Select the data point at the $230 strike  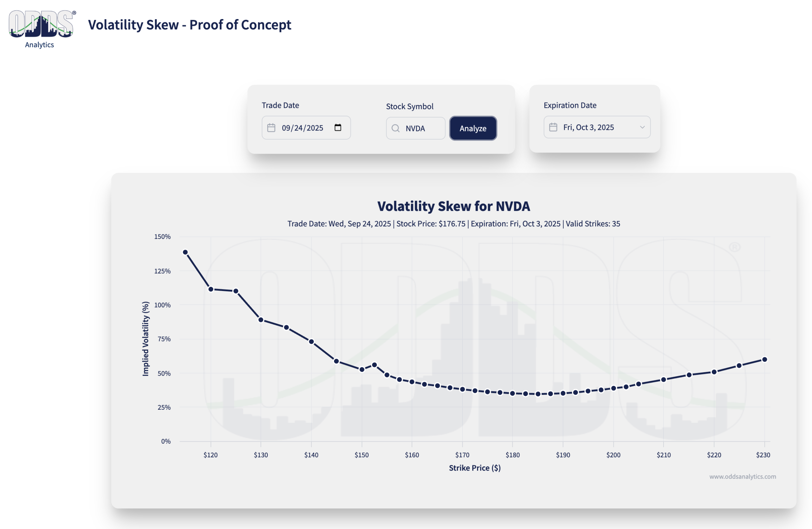764,359
